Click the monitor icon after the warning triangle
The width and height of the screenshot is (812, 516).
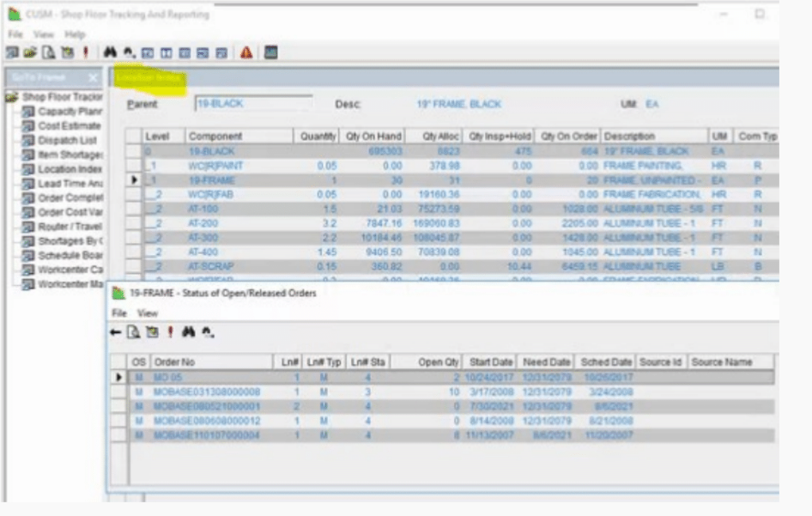click(x=271, y=52)
